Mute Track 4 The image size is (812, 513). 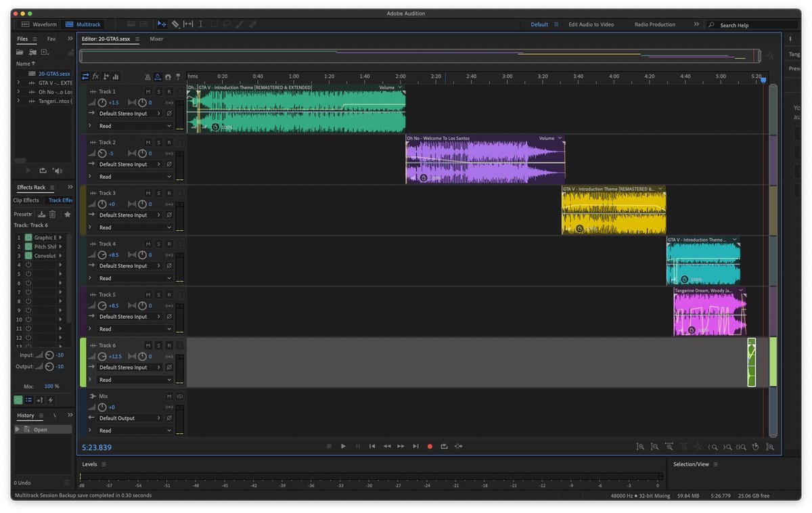point(148,244)
